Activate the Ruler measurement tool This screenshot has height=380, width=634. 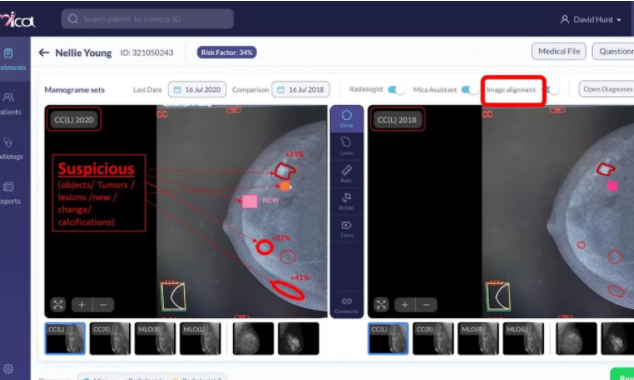point(347,174)
